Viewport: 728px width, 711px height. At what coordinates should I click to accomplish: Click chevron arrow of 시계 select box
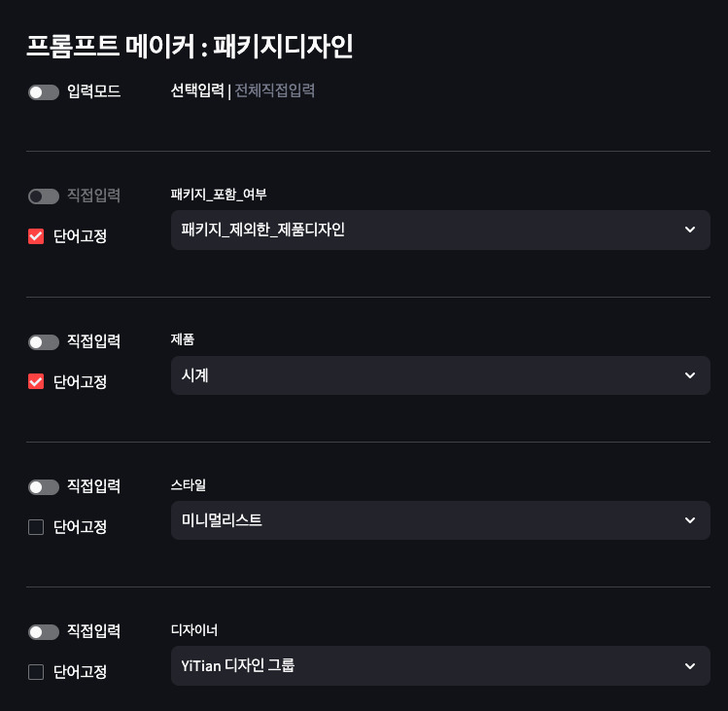coord(690,375)
